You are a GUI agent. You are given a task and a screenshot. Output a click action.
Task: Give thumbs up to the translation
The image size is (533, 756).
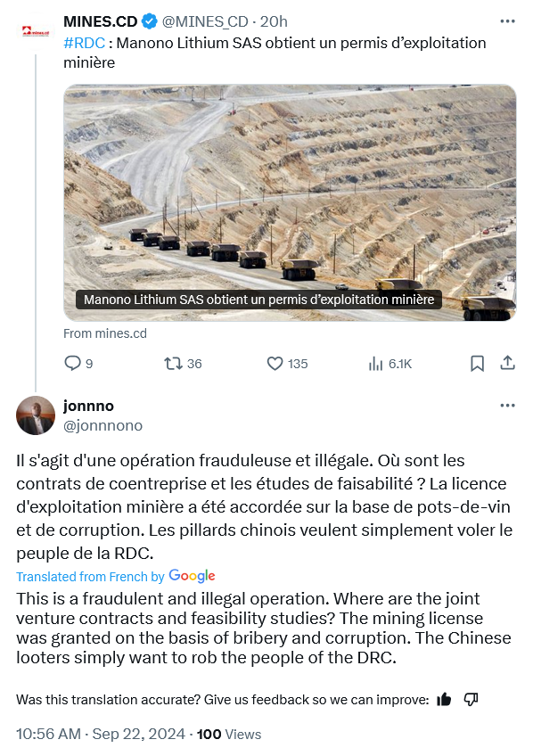[x=444, y=699]
